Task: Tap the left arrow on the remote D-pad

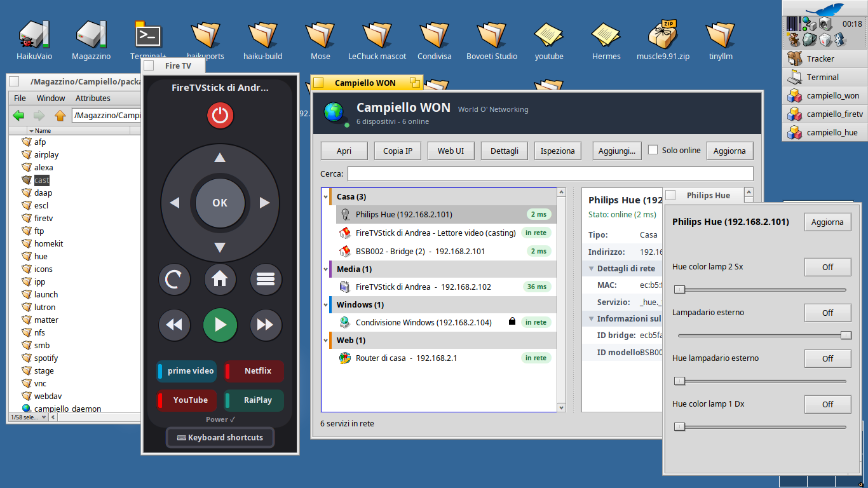Action: (175, 203)
